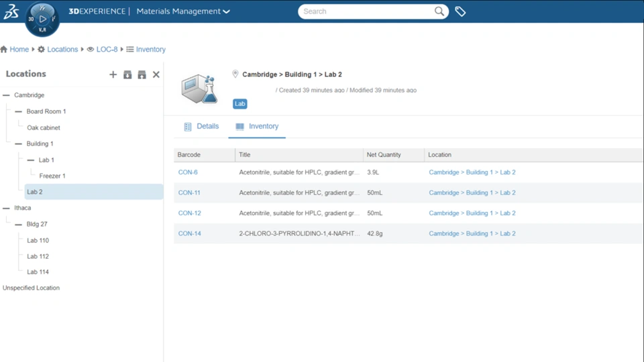Image resolution: width=644 pixels, height=362 pixels.
Task: Click the import location box icon
Action: tap(127, 74)
